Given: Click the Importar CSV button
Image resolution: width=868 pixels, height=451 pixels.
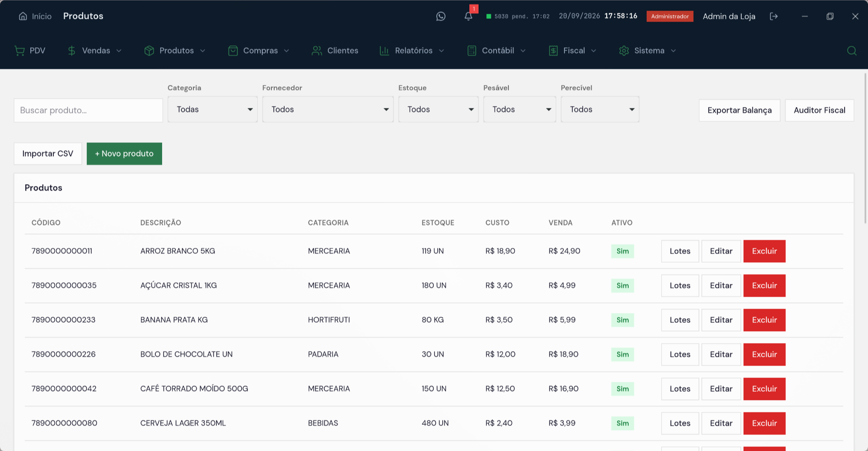Looking at the screenshot, I should tap(48, 153).
